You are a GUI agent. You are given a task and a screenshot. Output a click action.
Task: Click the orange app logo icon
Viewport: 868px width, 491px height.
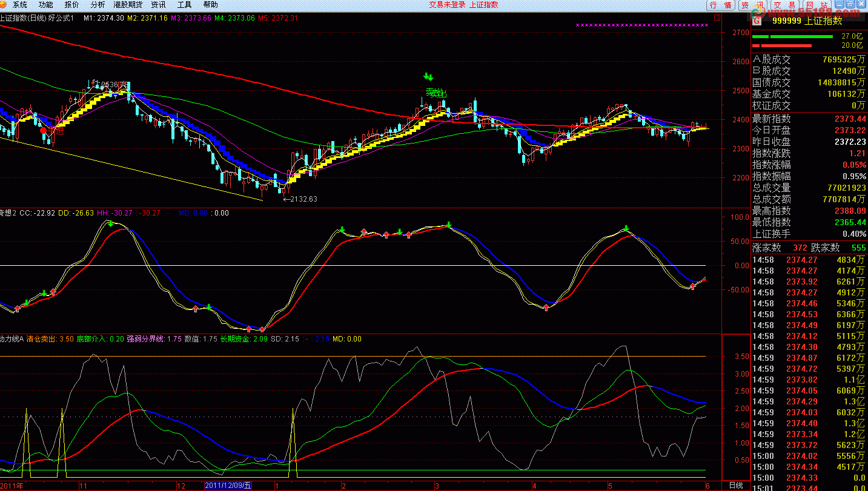4,4
